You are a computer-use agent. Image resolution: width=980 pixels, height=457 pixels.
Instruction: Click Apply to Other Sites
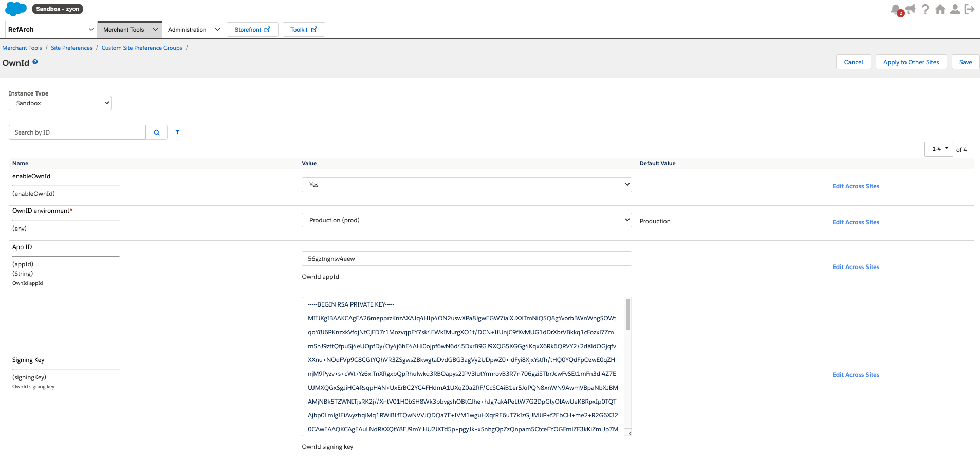tap(911, 62)
